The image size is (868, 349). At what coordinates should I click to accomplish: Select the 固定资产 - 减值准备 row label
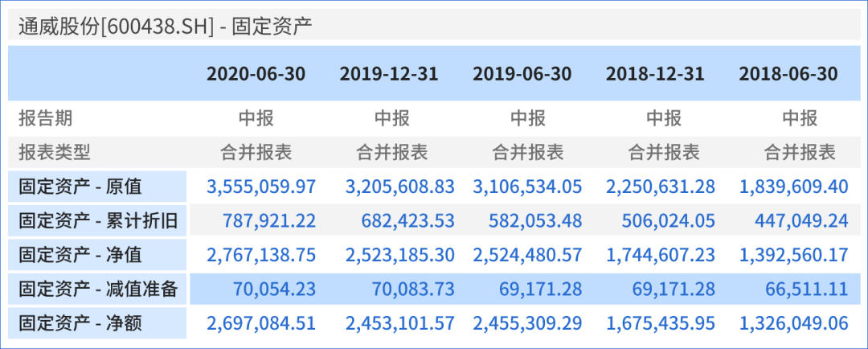click(x=98, y=289)
